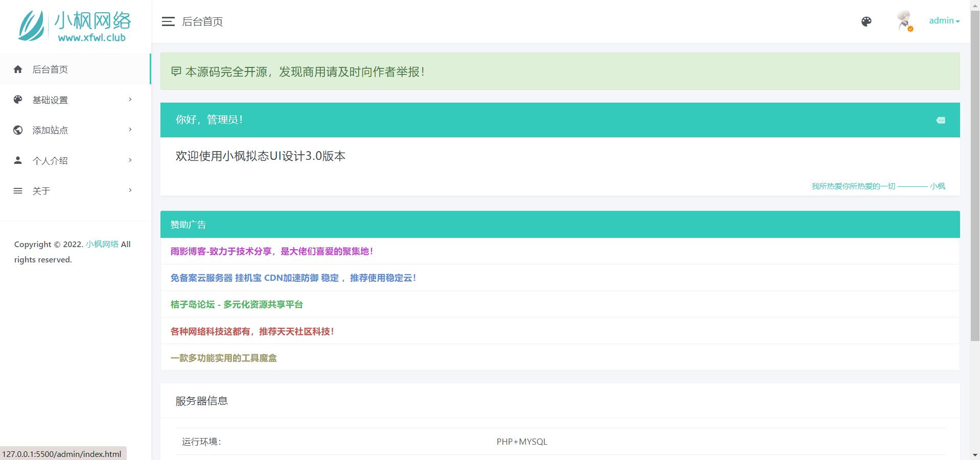Click the hamburger sidebar toggle icon
The image size is (980, 460).
click(168, 21)
